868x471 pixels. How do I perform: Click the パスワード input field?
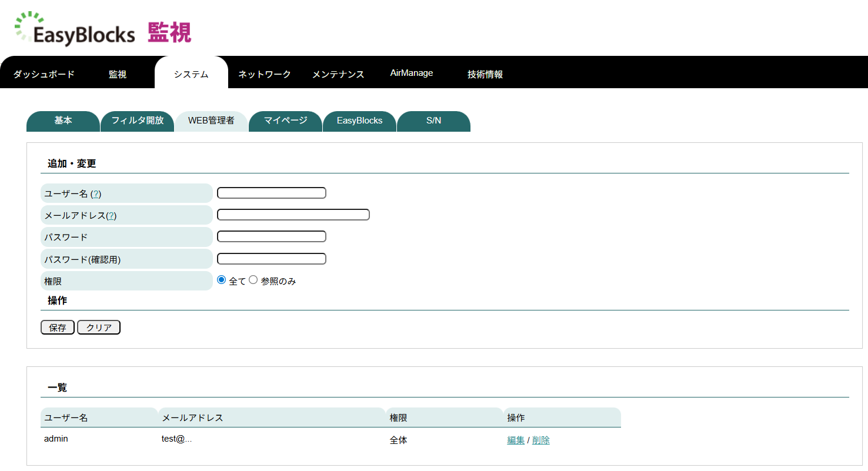271,236
